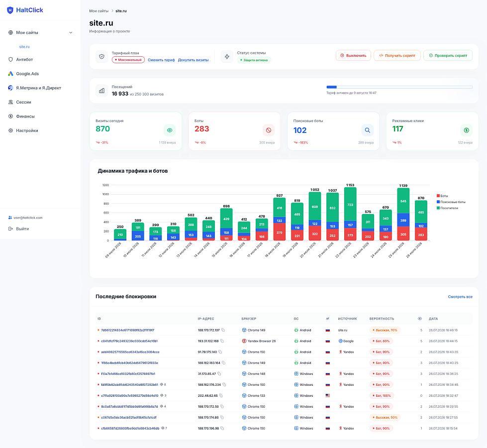Open Я.Метрика и Я.Директ section

click(x=38, y=88)
